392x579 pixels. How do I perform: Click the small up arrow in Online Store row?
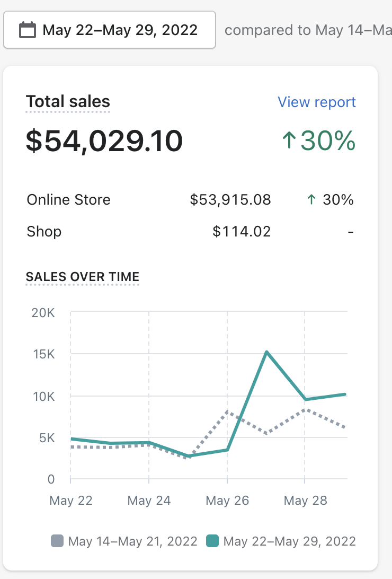[311, 200]
